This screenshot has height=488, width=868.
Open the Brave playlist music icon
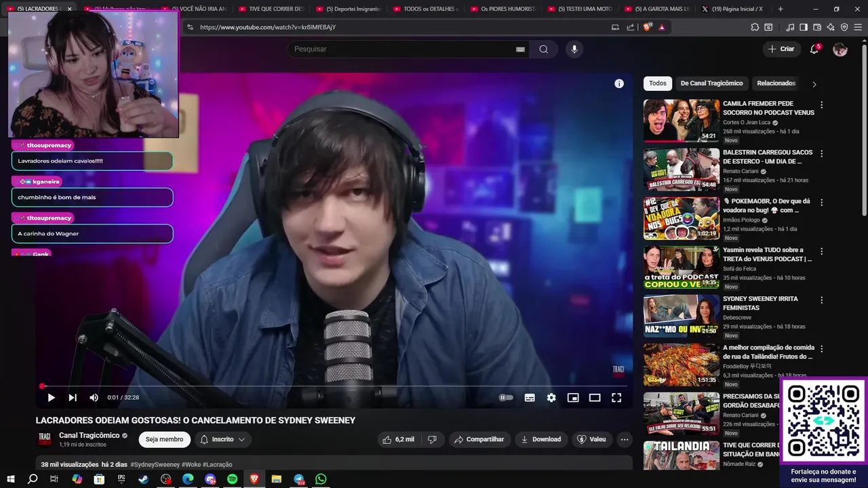coord(790,27)
